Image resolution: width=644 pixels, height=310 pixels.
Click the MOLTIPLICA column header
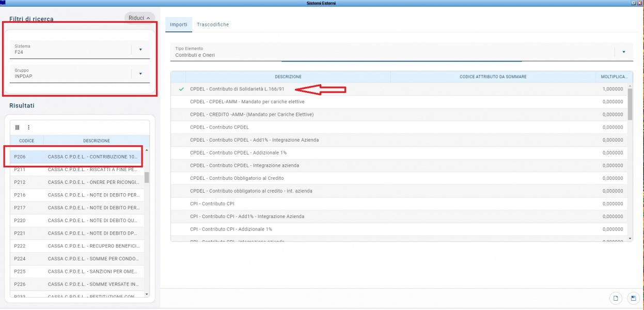[614, 77]
